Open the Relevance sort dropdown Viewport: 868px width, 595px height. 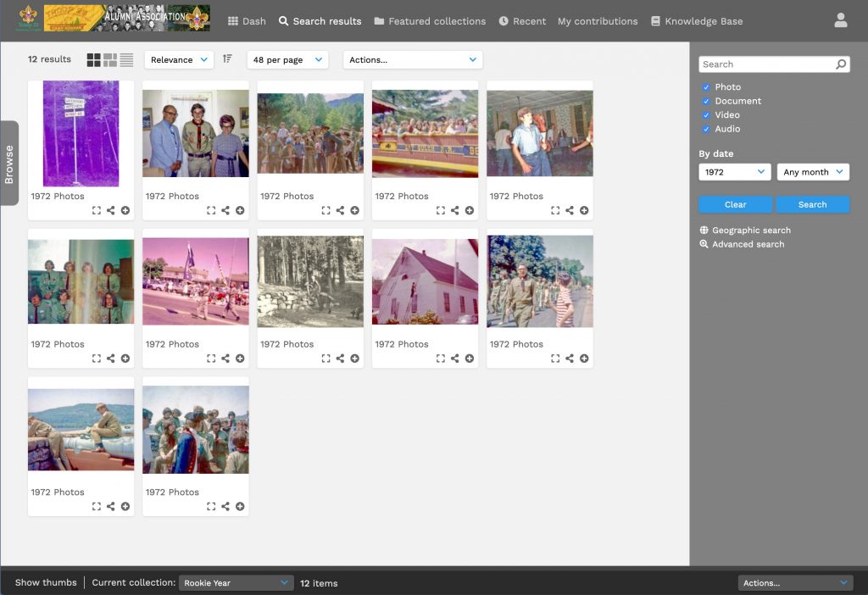[x=179, y=60]
